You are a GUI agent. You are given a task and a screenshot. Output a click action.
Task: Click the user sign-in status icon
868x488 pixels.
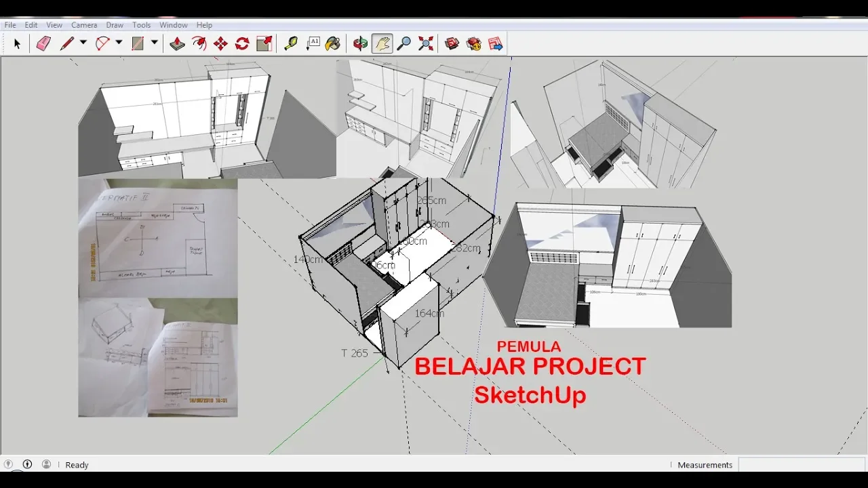[46, 464]
